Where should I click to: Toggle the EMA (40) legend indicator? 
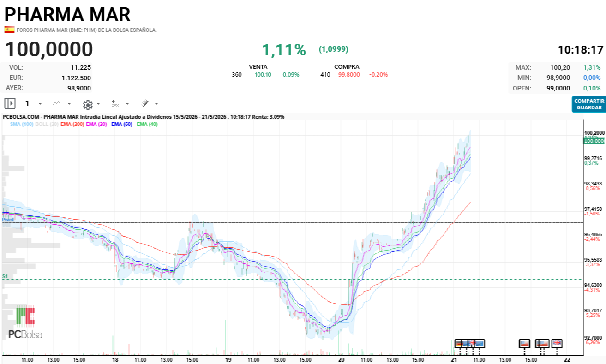click(x=147, y=124)
